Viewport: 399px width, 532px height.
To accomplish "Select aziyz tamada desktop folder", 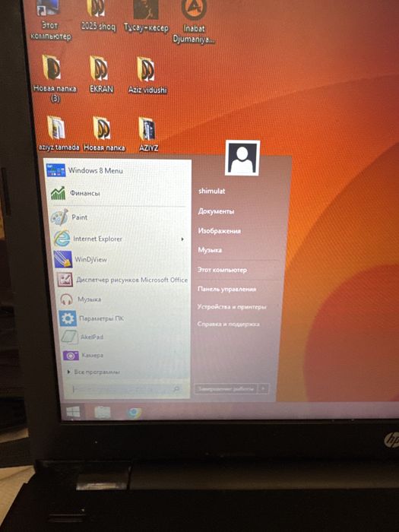I will point(59,133).
